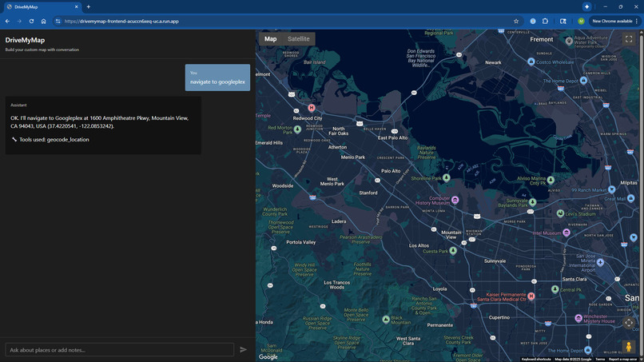Open New Chrome available menu

pos(615,21)
